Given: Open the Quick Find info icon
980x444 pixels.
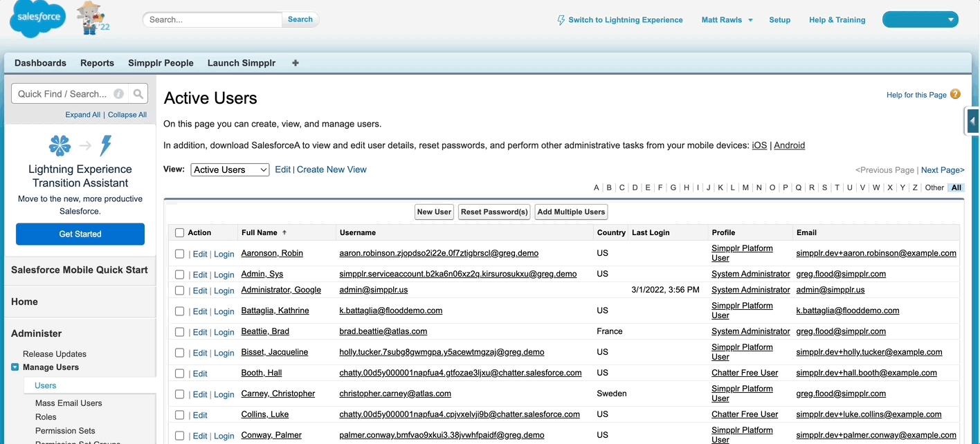Looking at the screenshot, I should (118, 94).
